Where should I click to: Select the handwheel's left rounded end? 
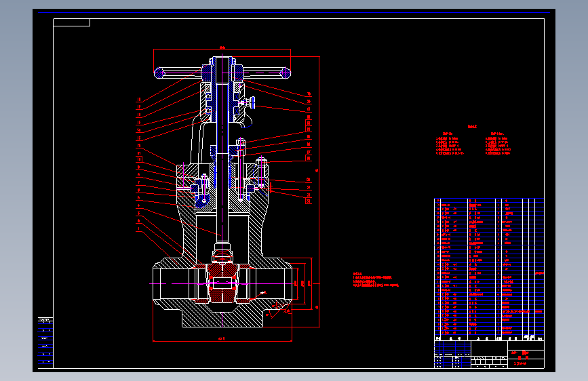(159, 73)
